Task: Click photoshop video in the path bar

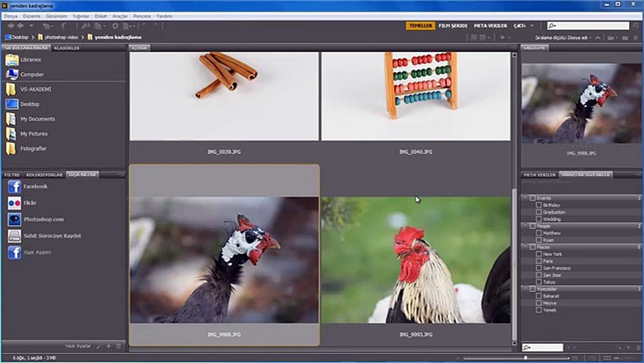Action: pyautogui.click(x=61, y=37)
